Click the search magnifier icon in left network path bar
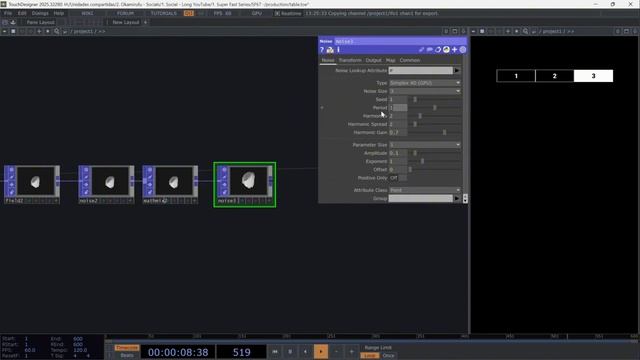 tap(57, 31)
